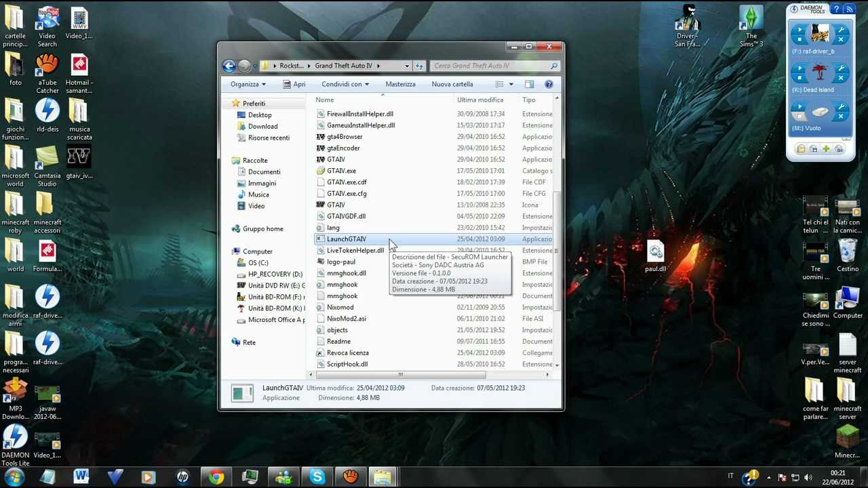Select Rete in the navigation pane

(x=249, y=342)
